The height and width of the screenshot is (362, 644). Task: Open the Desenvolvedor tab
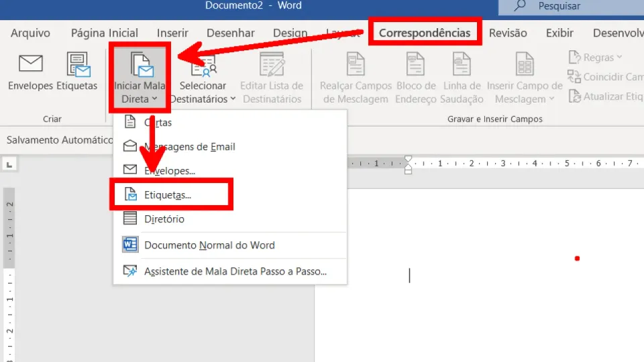coord(618,33)
